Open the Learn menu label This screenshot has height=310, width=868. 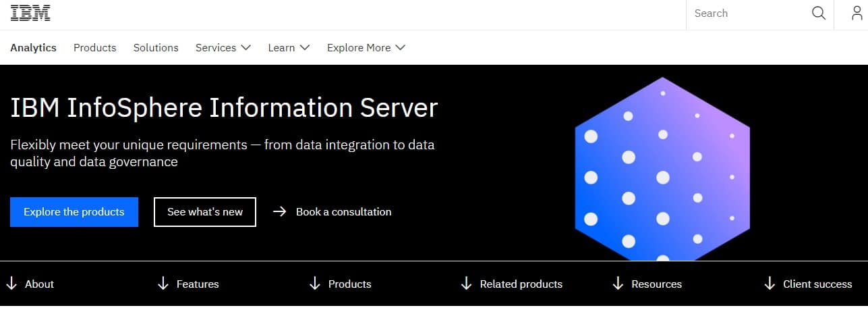(281, 48)
